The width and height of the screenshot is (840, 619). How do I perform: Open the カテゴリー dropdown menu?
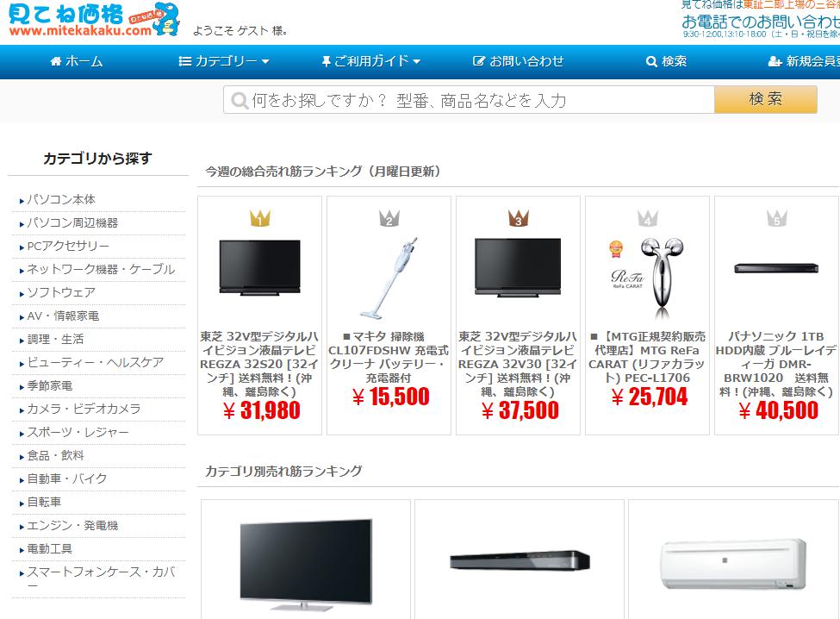tap(224, 61)
